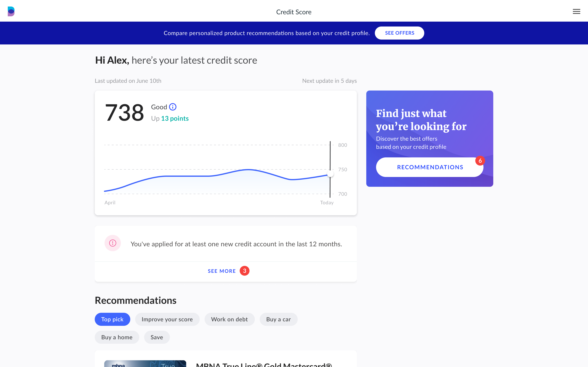Select the Save filter chip
Image resolution: width=588 pixels, height=367 pixels.
coord(157,337)
